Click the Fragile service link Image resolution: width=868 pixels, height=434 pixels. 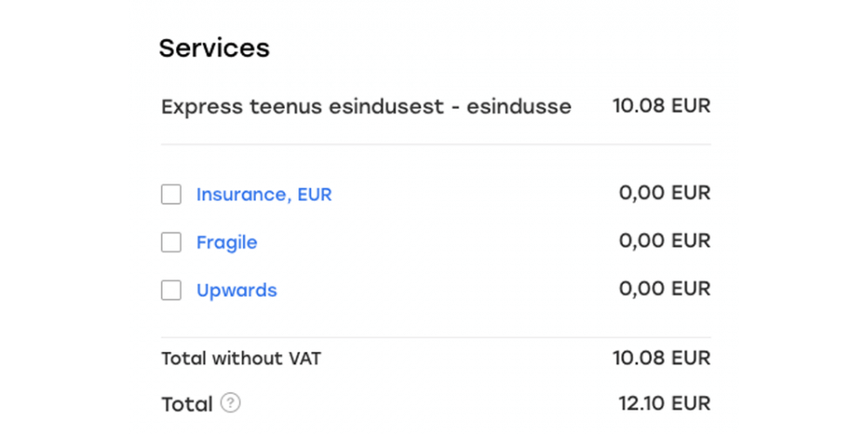point(227,242)
